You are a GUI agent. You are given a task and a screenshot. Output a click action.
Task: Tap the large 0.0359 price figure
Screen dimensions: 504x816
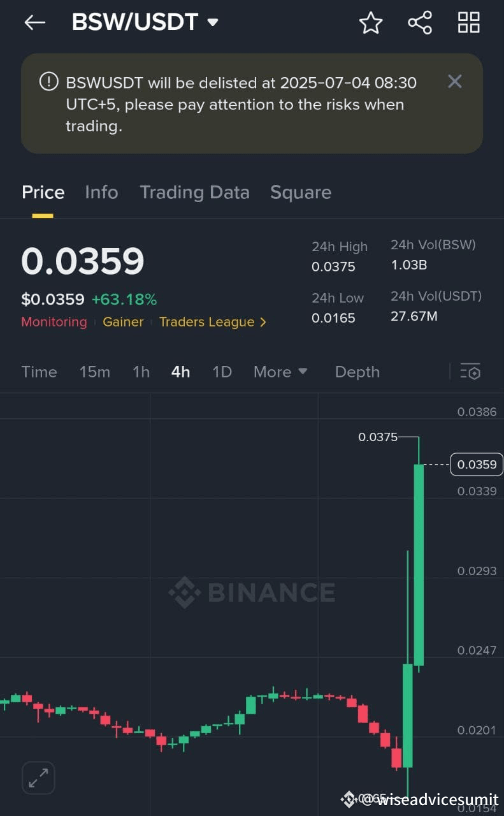(x=83, y=261)
